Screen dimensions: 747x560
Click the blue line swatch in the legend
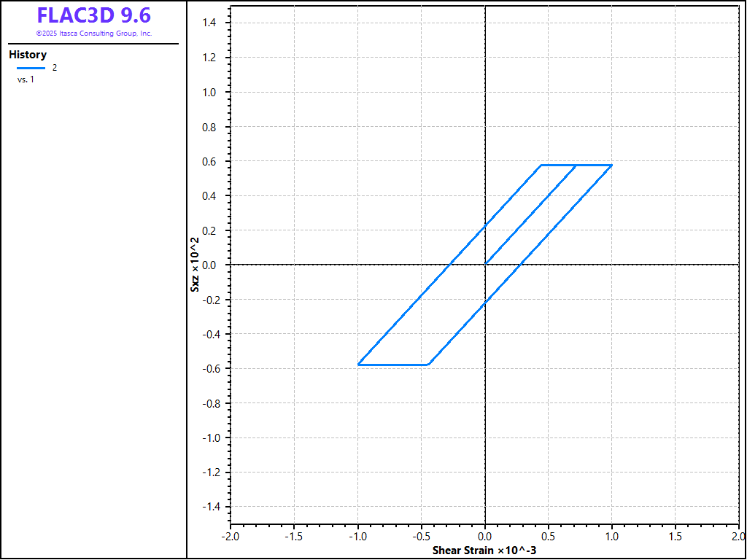pyautogui.click(x=31, y=68)
